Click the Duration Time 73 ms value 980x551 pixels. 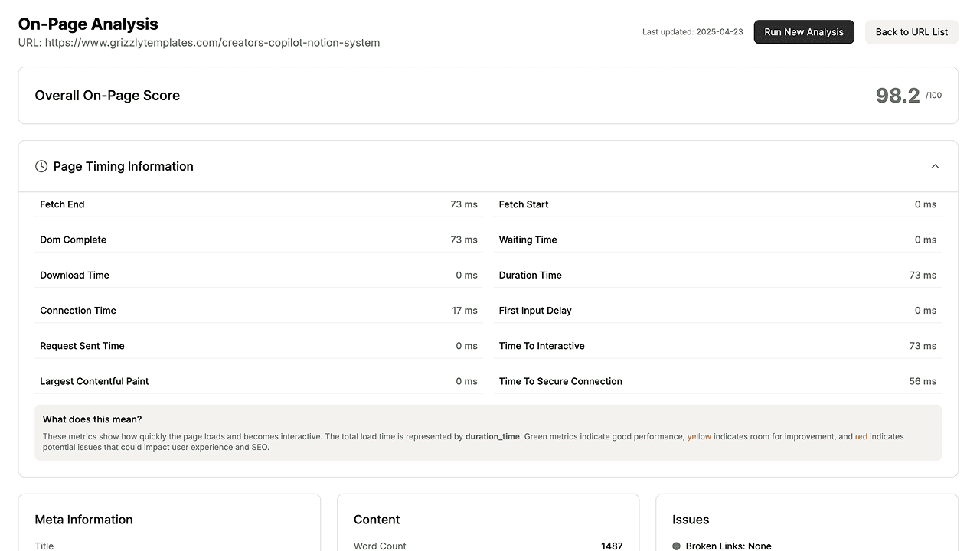coord(923,275)
